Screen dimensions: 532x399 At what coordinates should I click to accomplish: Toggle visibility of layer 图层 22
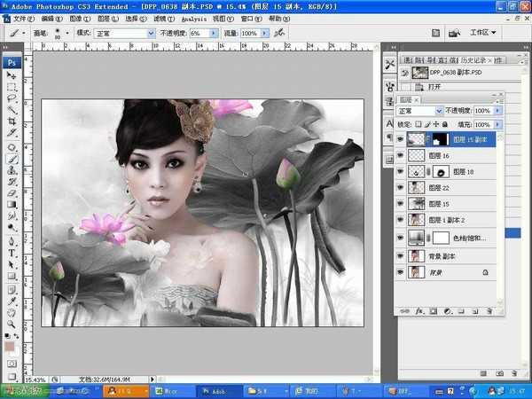(401, 188)
